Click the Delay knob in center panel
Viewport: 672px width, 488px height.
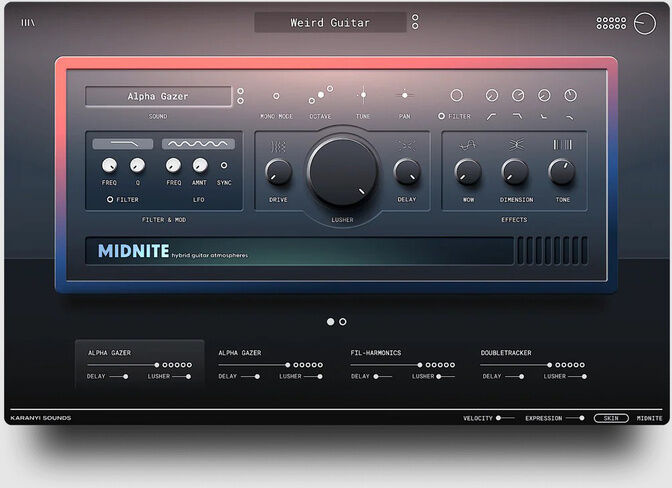point(407,172)
